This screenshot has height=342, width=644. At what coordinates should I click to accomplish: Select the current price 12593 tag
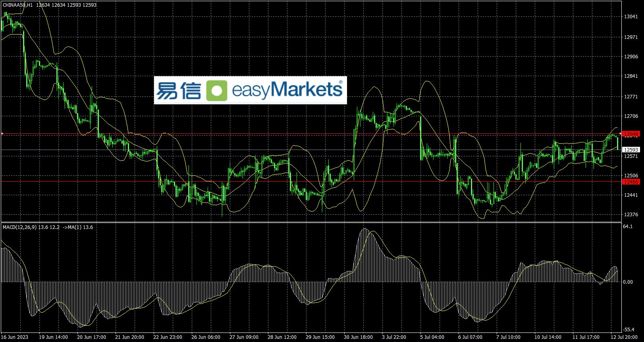coord(631,150)
